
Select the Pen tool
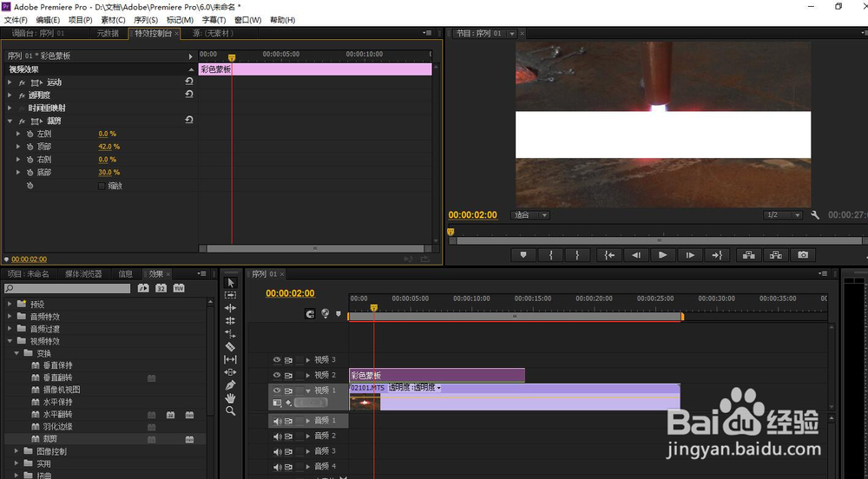coord(231,385)
